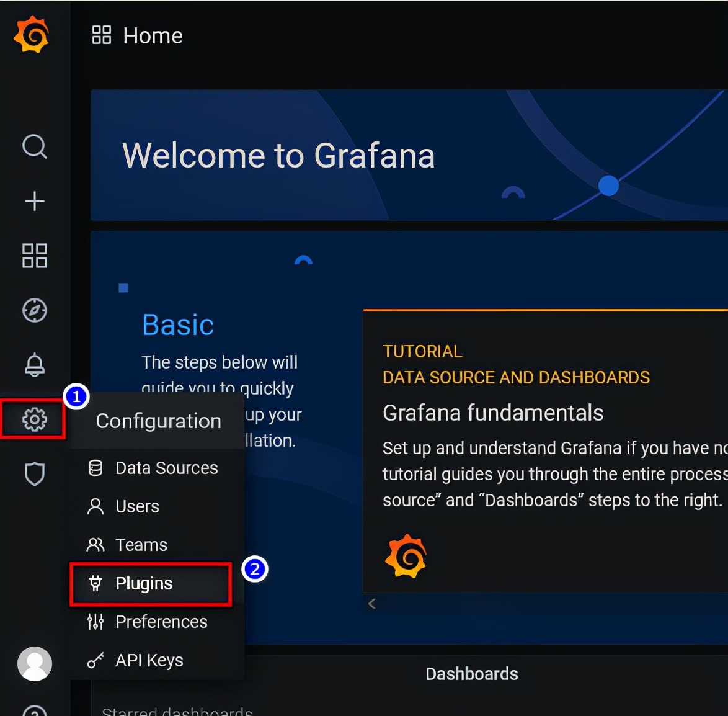728x716 pixels.
Task: Click the Home dashboard grid icon
Action: point(101,35)
